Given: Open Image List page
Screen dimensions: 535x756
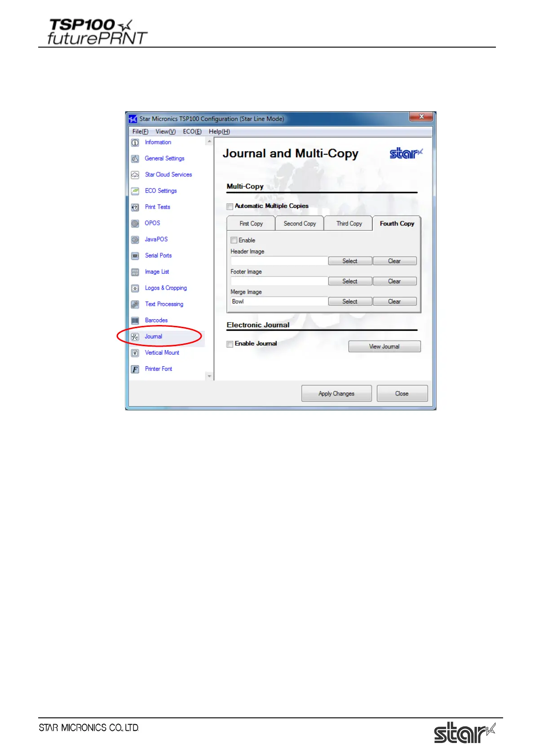Looking at the screenshot, I should pos(157,272).
